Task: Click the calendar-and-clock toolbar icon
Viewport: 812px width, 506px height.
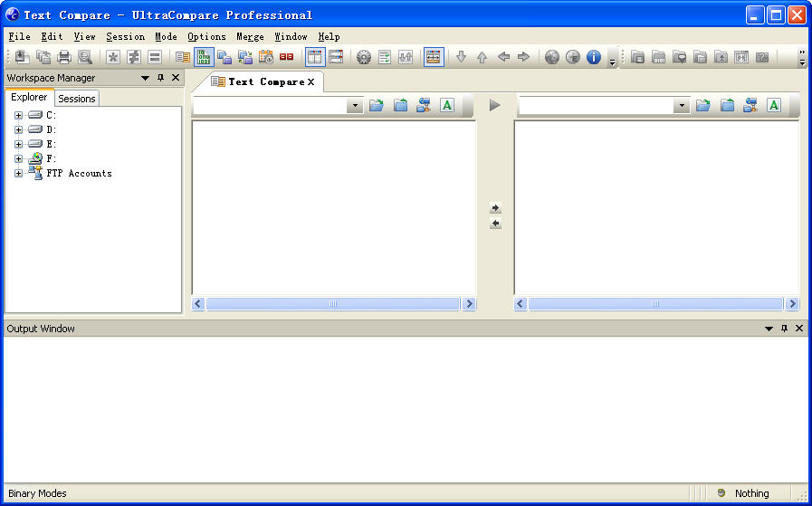Action: [265, 57]
